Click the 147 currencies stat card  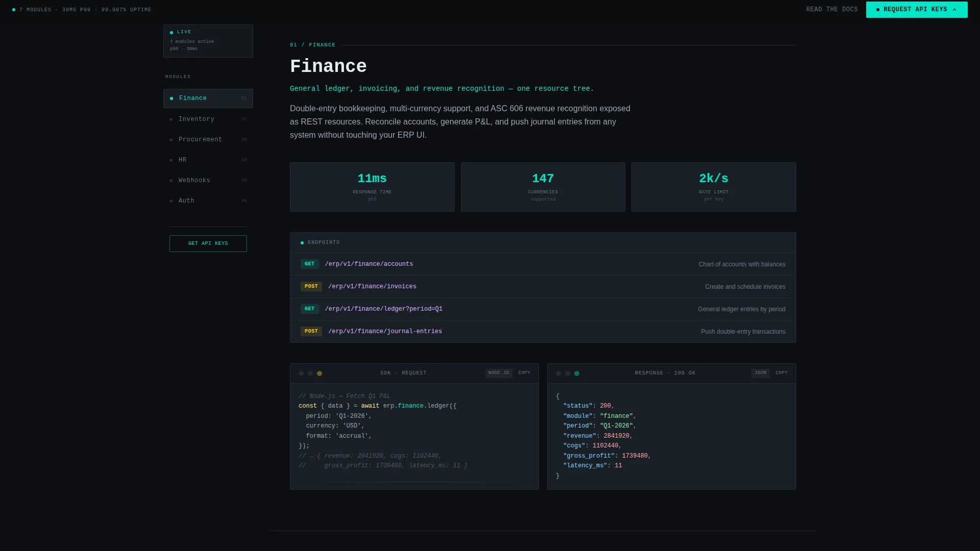[543, 187]
